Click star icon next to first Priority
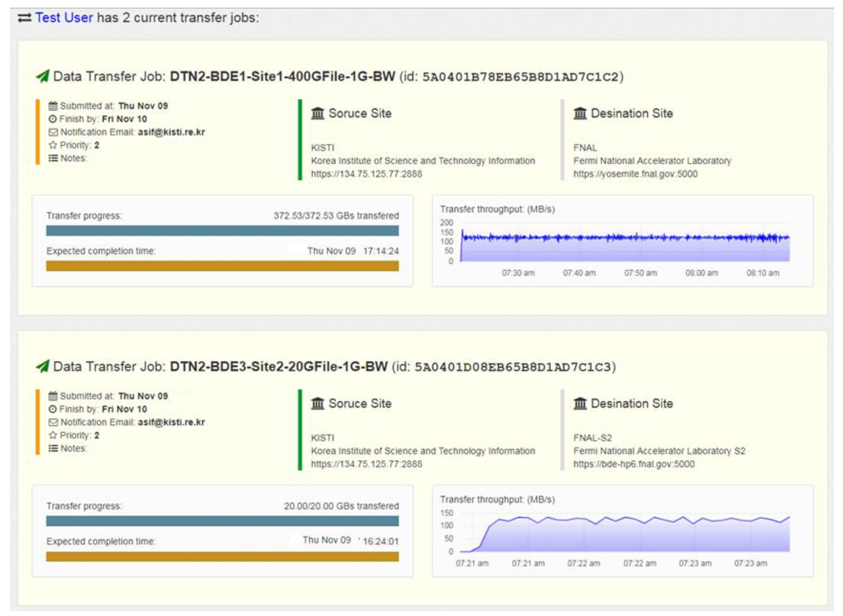843x616 pixels. (x=53, y=145)
